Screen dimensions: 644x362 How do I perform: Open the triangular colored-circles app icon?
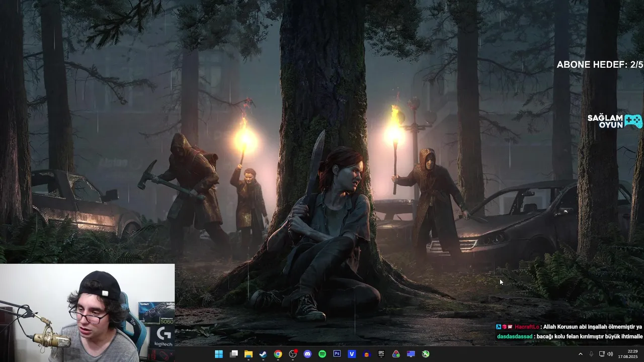click(396, 354)
